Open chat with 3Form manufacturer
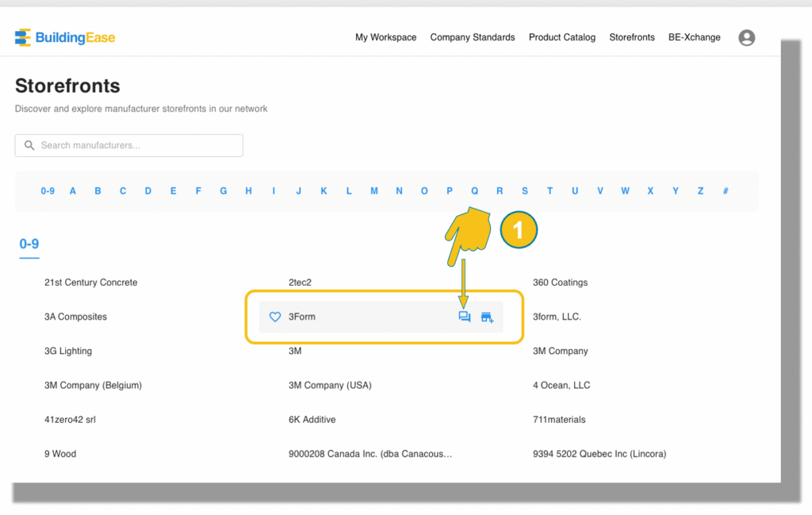The width and height of the screenshot is (812, 515). pyautogui.click(x=465, y=317)
